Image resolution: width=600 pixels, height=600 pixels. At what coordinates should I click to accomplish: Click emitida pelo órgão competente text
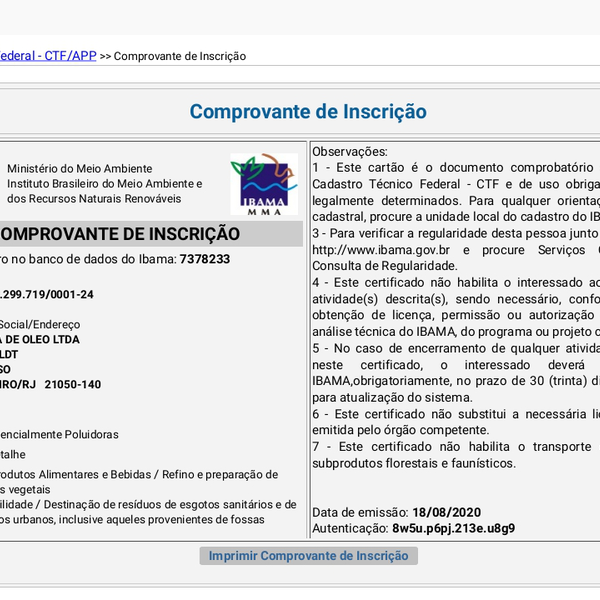click(401, 430)
